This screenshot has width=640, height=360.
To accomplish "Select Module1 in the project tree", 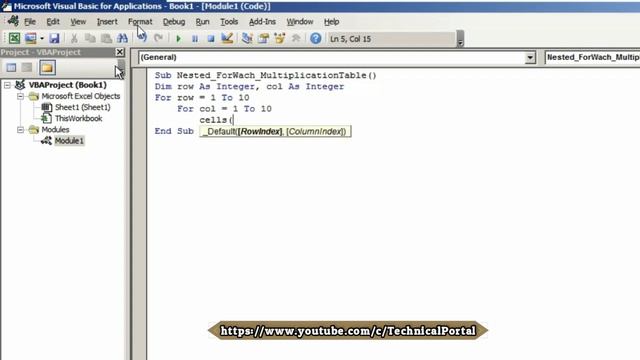I will 69,141.
